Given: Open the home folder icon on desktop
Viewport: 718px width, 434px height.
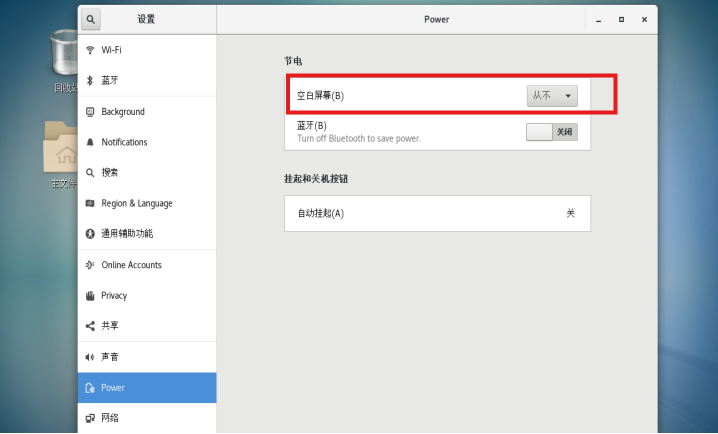Looking at the screenshot, I should coord(61,147).
